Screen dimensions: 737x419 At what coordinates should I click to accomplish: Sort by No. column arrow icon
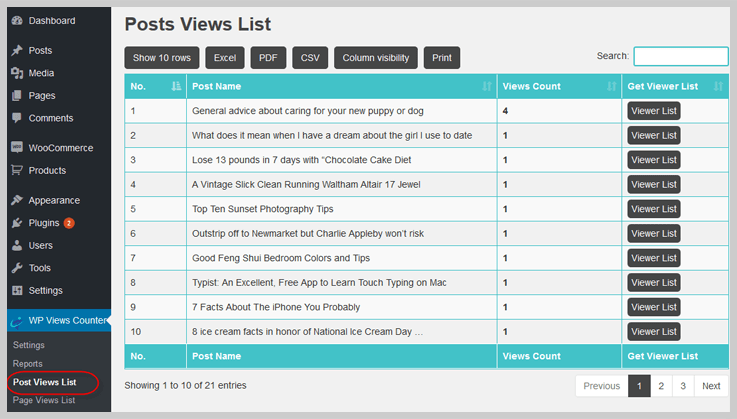tap(176, 86)
